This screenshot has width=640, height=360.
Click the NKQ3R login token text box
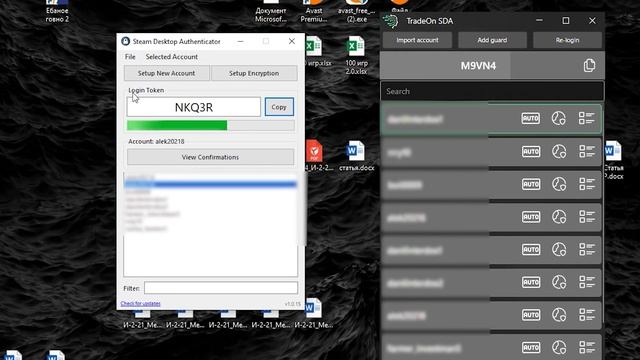pos(193,107)
